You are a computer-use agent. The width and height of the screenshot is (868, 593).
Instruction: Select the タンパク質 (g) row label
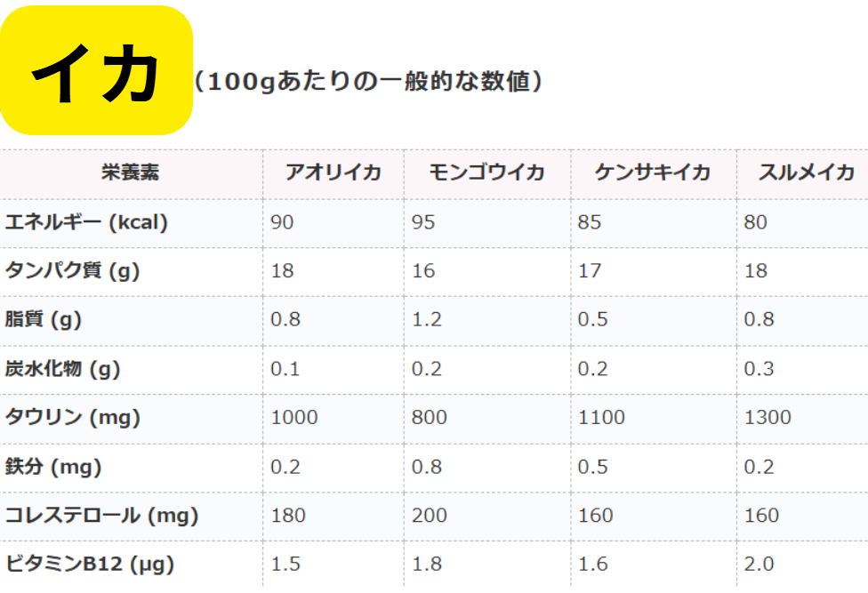pos(72,271)
